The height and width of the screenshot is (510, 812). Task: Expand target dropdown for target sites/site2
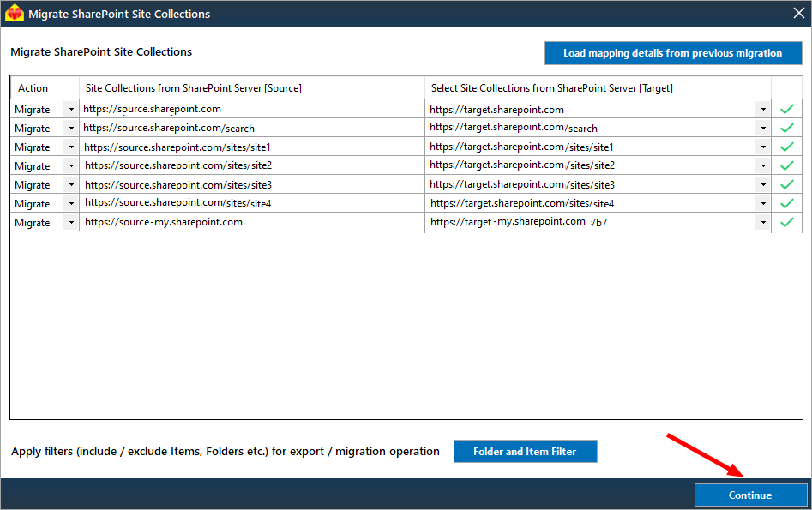(x=763, y=165)
